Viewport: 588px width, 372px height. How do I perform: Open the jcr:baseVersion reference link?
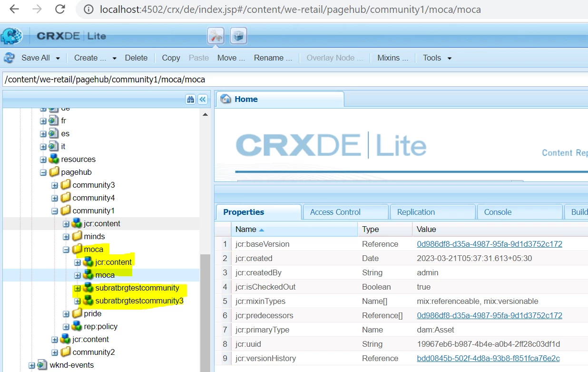click(490, 244)
